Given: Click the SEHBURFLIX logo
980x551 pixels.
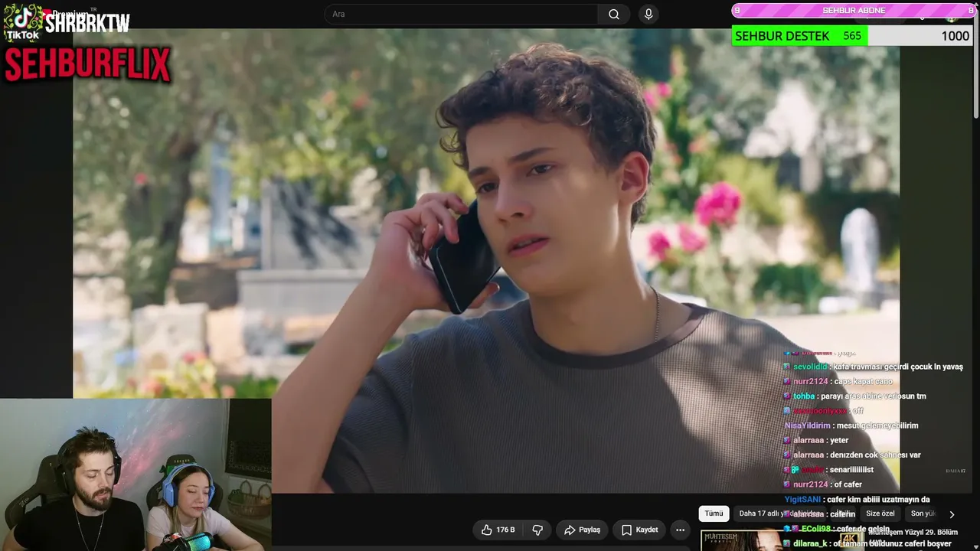Looking at the screenshot, I should 87,64.
